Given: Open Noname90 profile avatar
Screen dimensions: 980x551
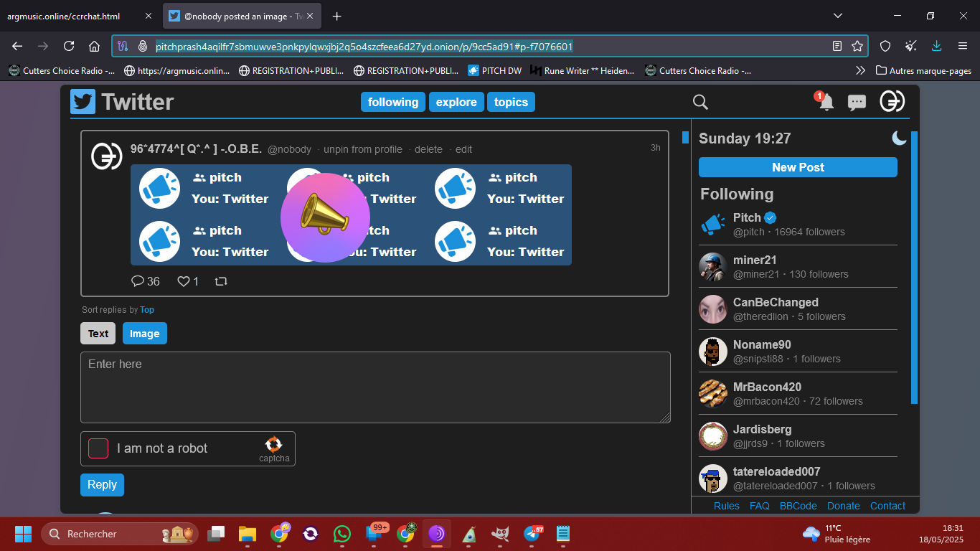Looking at the screenshot, I should coord(712,351).
